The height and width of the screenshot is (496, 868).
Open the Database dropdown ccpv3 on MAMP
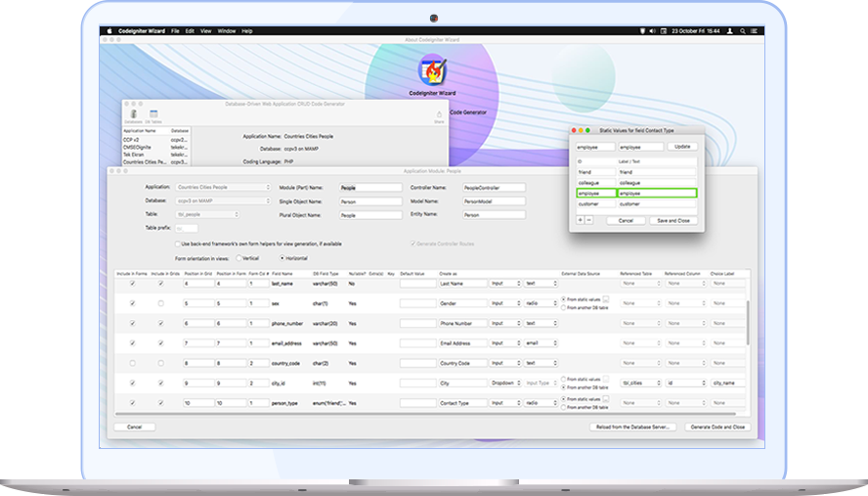pos(223,201)
